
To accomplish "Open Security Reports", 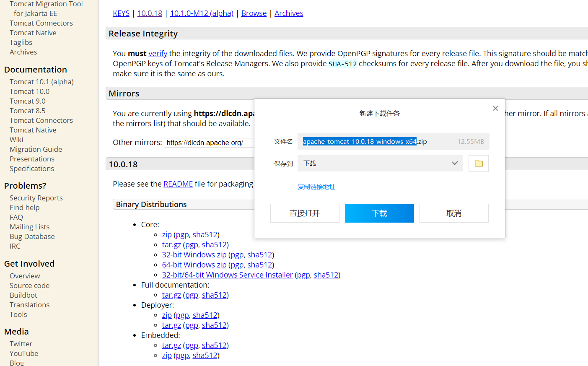I will click(x=36, y=198).
